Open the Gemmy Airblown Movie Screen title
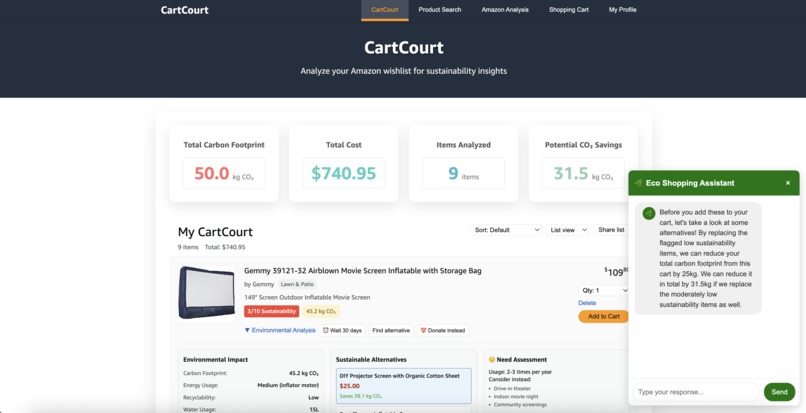The width and height of the screenshot is (806, 413). coord(362,271)
